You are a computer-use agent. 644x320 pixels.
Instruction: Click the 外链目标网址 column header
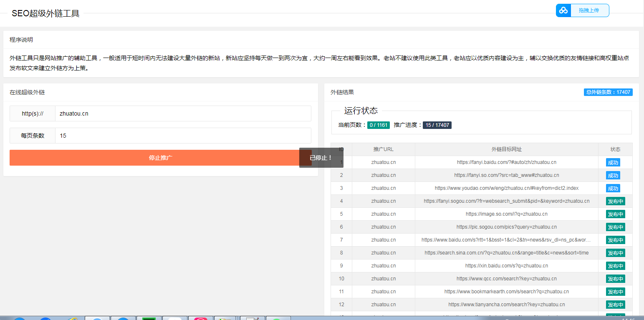(506, 149)
